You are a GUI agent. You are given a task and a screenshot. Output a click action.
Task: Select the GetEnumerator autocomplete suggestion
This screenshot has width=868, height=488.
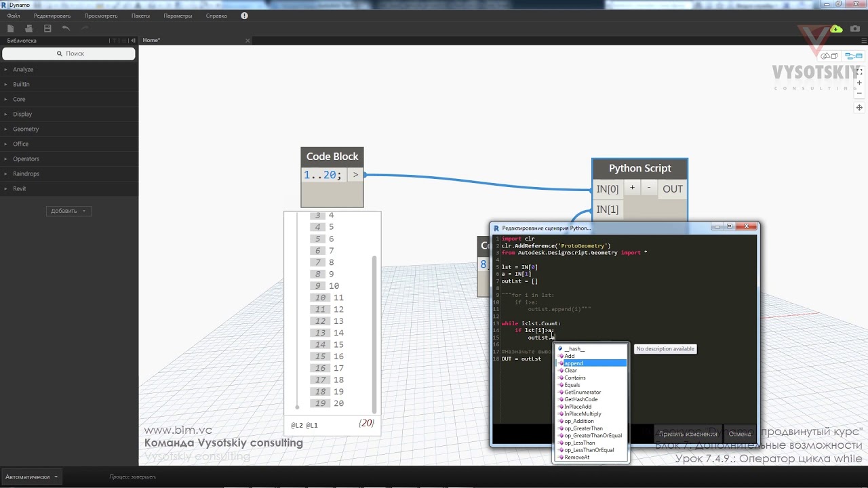(591, 392)
